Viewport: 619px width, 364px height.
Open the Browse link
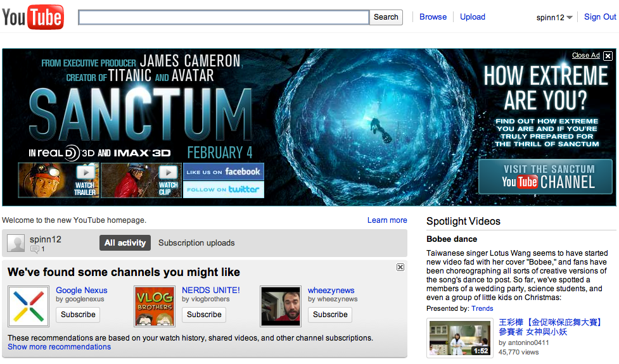tap(433, 17)
